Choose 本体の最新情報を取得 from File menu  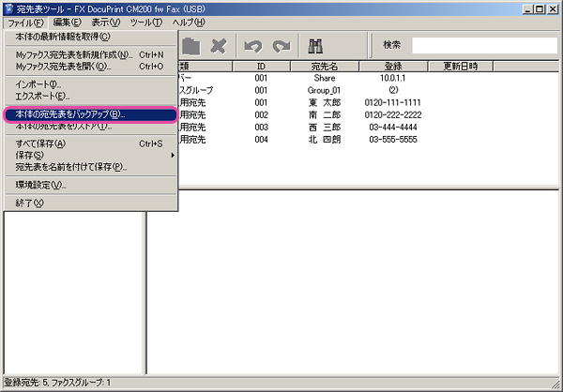pos(63,37)
